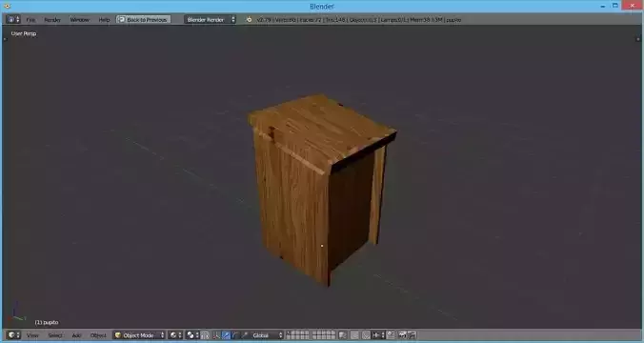The image size is (644, 343).
Task: Open the Add menu in 3D header
Action: [x=76, y=335]
